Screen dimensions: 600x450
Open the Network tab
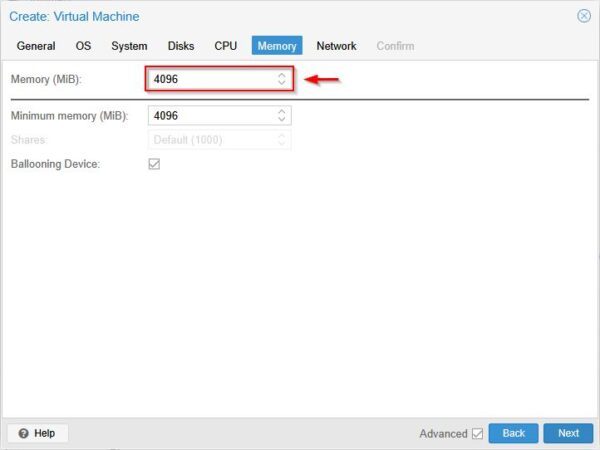336,46
